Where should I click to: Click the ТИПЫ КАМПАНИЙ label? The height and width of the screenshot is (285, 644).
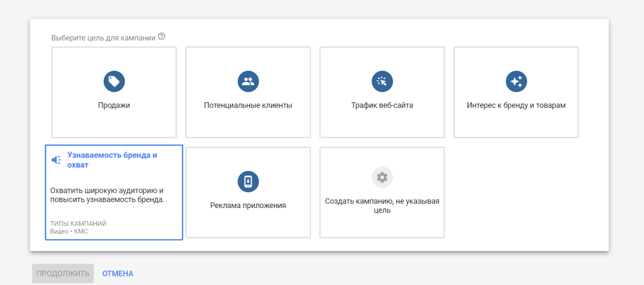coord(78,224)
